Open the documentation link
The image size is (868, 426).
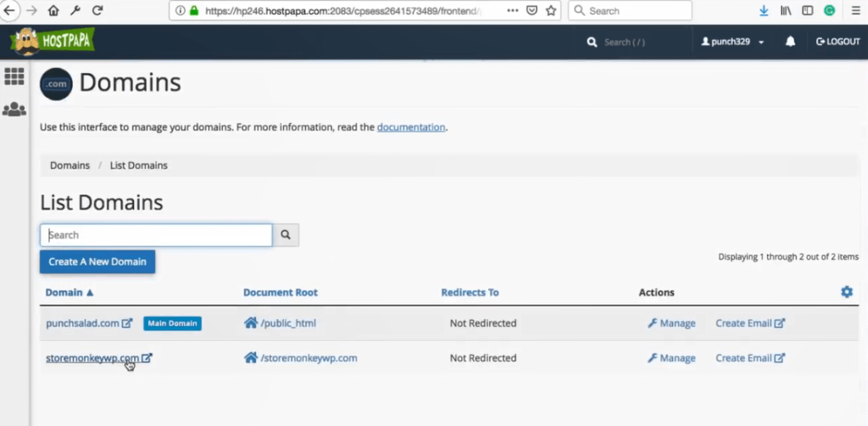click(x=411, y=126)
